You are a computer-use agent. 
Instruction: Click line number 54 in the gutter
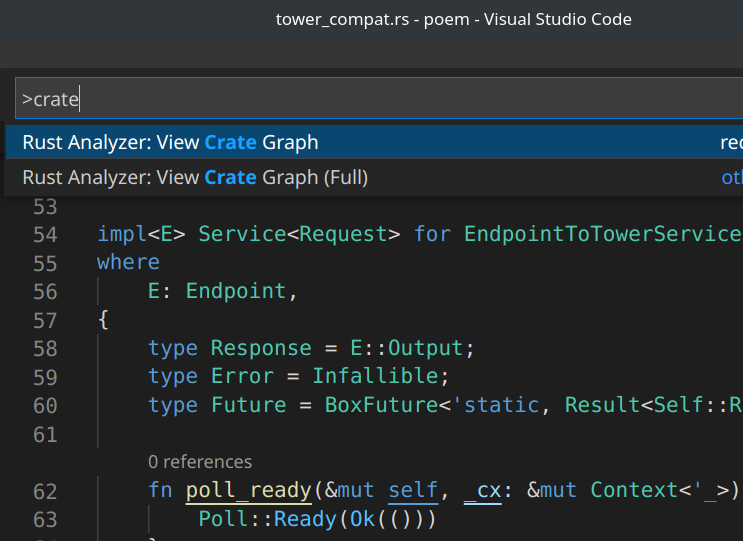click(x=45, y=234)
